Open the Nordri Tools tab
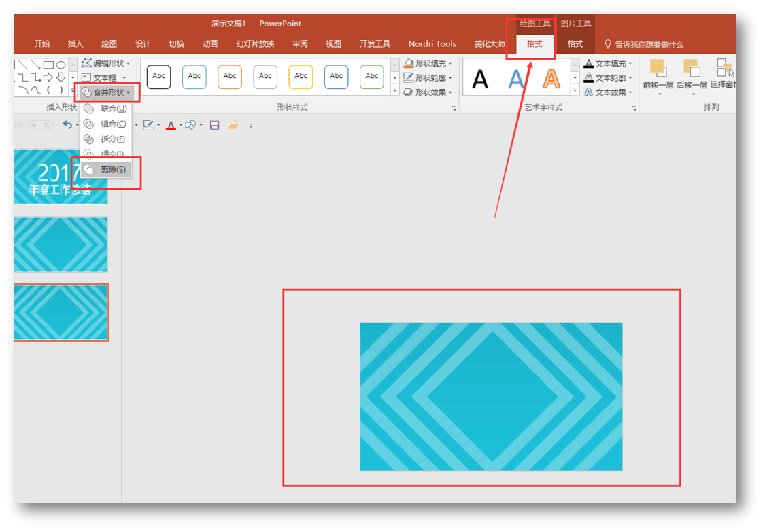The height and width of the screenshot is (532, 765). 432,44
